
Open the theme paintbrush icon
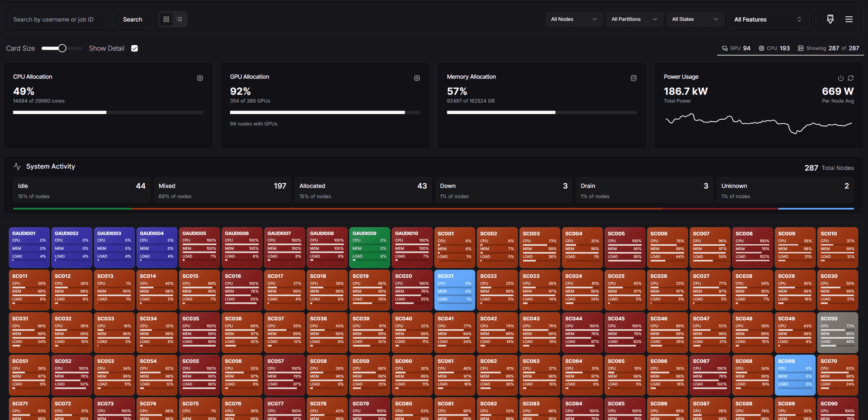click(830, 19)
